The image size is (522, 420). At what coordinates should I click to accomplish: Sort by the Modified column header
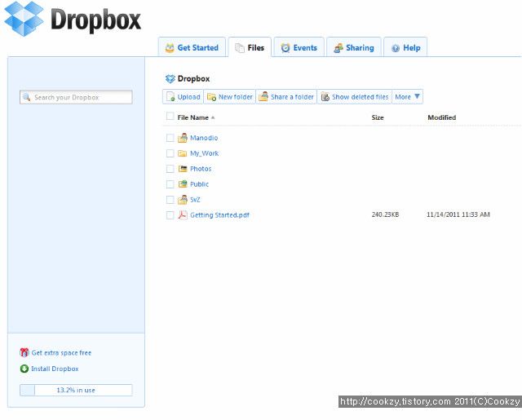click(441, 117)
